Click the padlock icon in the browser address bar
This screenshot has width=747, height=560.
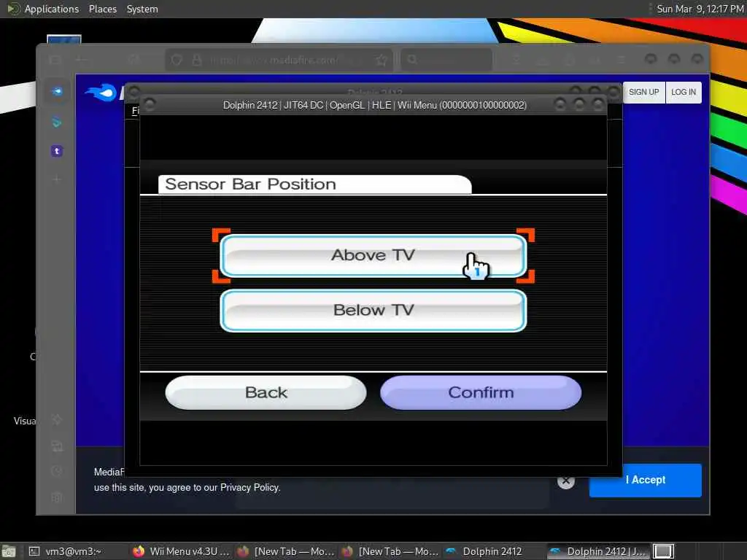(x=196, y=60)
